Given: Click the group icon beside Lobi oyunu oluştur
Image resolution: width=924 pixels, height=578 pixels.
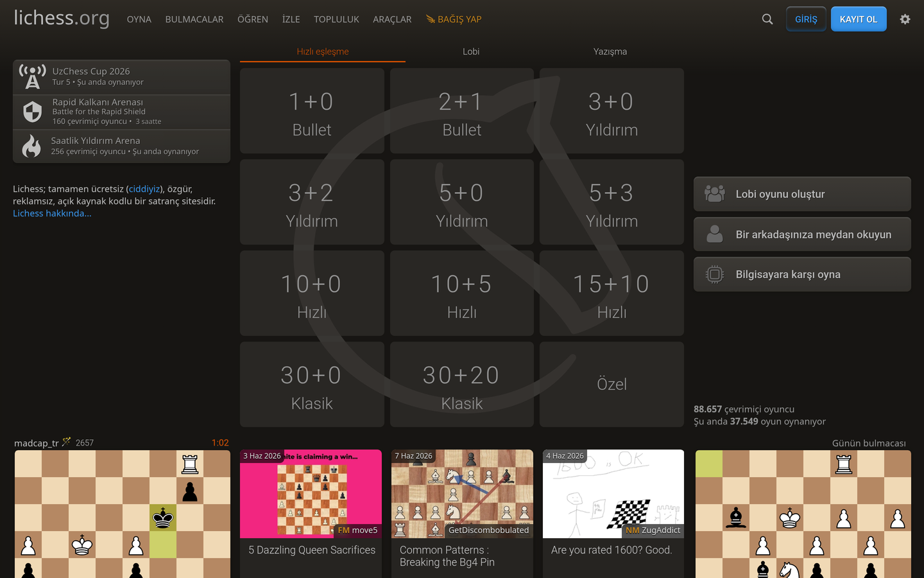Looking at the screenshot, I should 714,193.
